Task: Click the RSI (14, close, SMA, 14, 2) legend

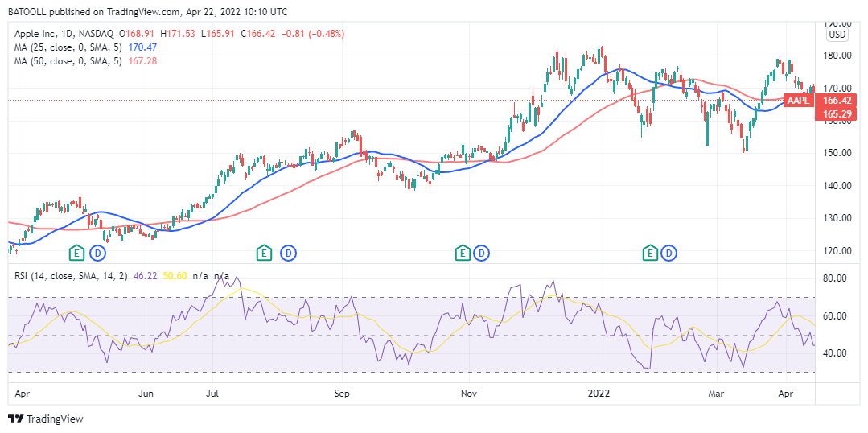Action: [72, 274]
